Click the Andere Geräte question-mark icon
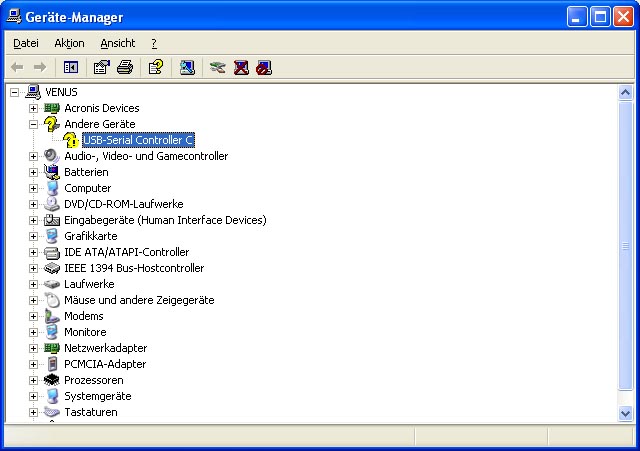Image resolution: width=640 pixels, height=451 pixels. point(52,124)
